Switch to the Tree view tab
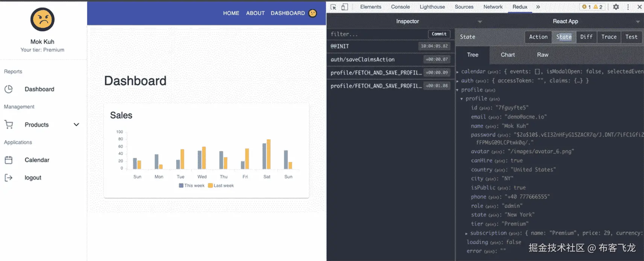Screen dimensions: 644x261 (473, 55)
